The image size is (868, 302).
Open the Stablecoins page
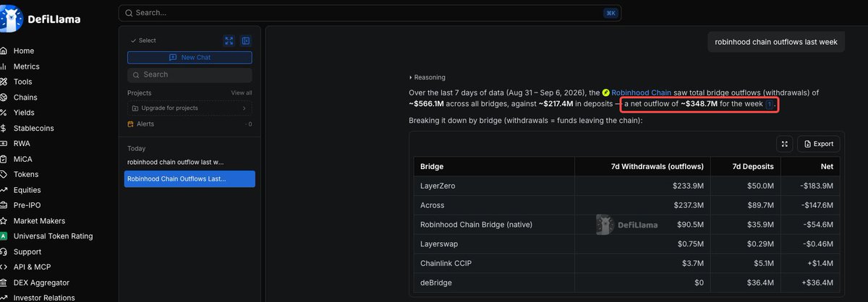tap(33, 129)
